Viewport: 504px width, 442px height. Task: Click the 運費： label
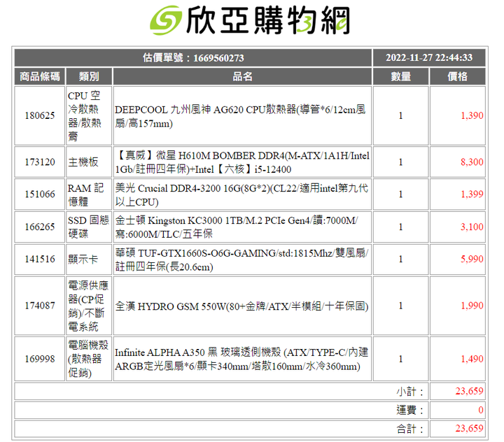[x=409, y=411]
